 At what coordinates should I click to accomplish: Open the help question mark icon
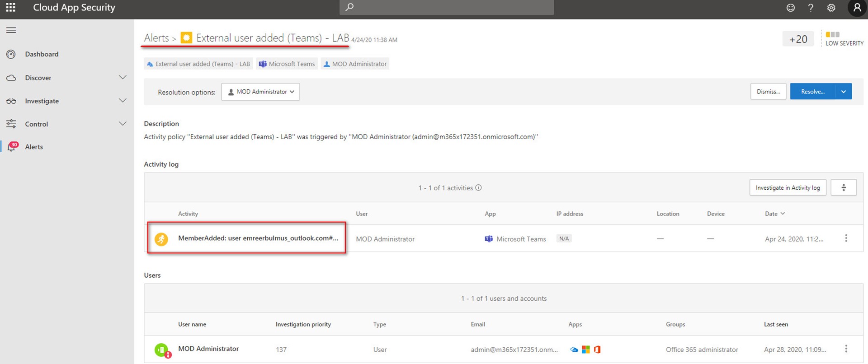point(811,8)
